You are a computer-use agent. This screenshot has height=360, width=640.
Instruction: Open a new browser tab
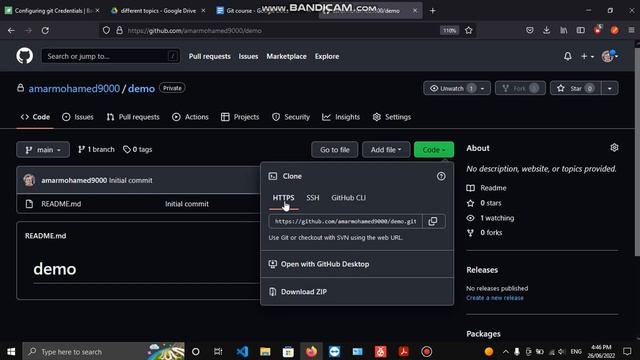click(x=432, y=11)
